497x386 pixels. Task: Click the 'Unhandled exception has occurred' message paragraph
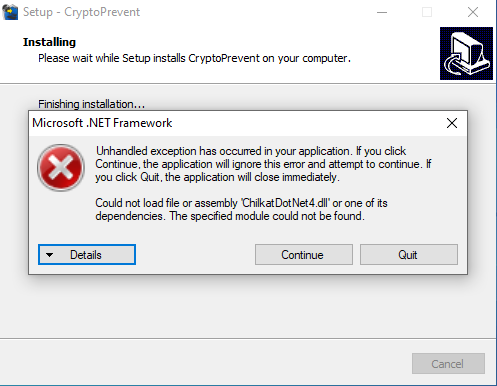click(x=263, y=164)
